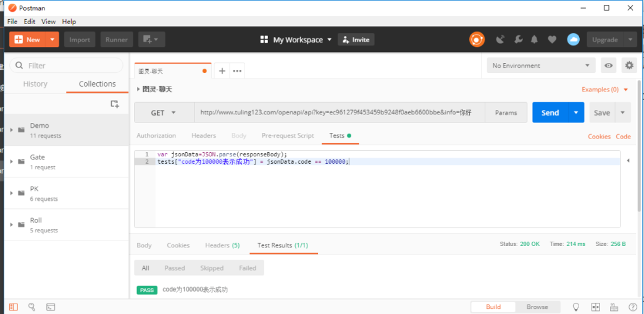The image size is (644, 314).
Task: Open the Upgrade dropdown arrow
Action: point(630,40)
